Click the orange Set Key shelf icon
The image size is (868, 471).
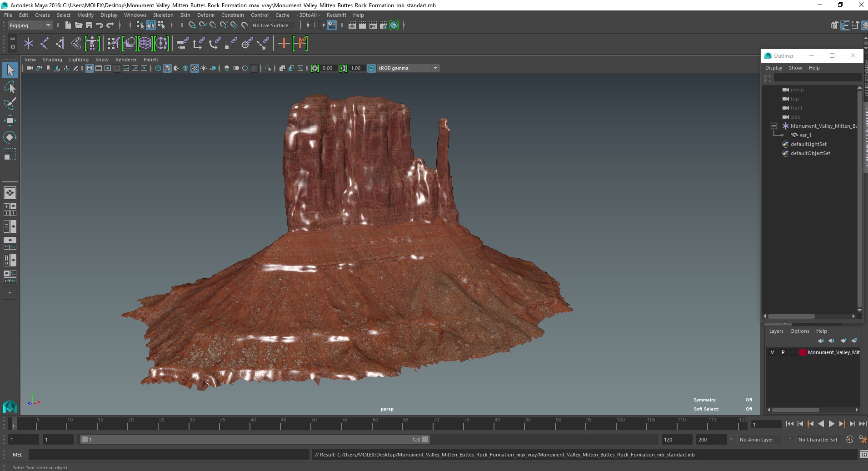(284, 44)
